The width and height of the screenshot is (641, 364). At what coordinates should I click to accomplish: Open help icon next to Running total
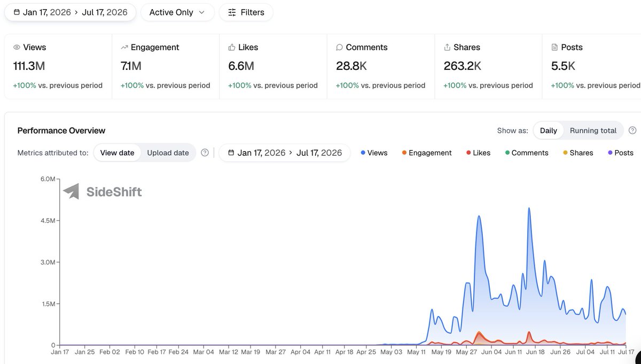pyautogui.click(x=632, y=130)
